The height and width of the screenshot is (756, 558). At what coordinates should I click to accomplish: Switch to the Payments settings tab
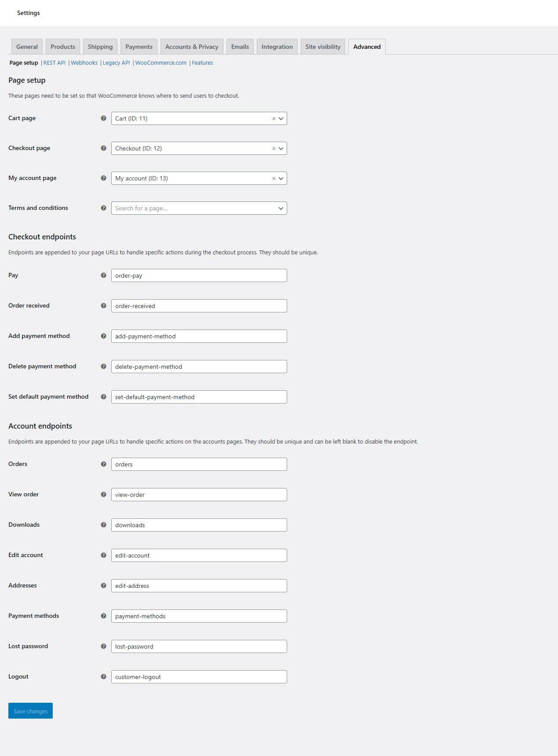click(139, 47)
